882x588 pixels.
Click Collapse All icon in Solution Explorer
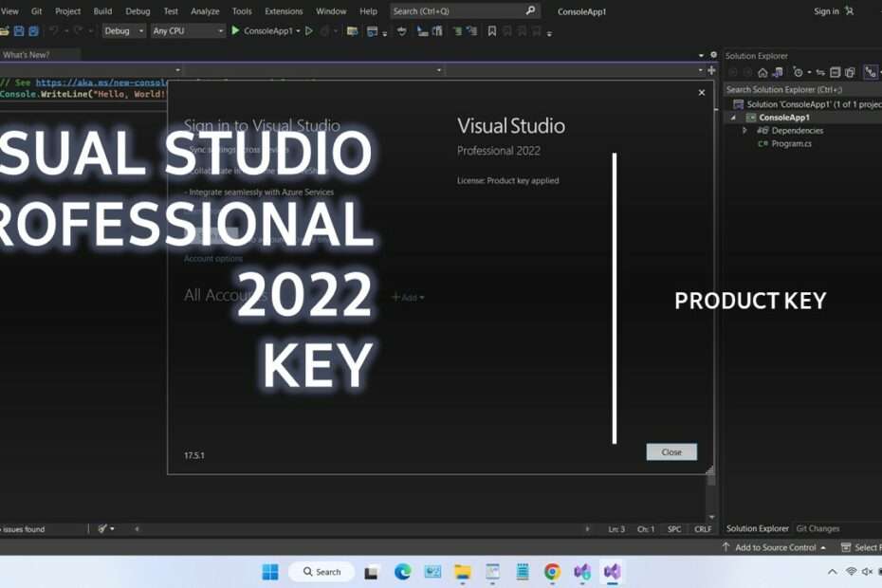(x=836, y=72)
